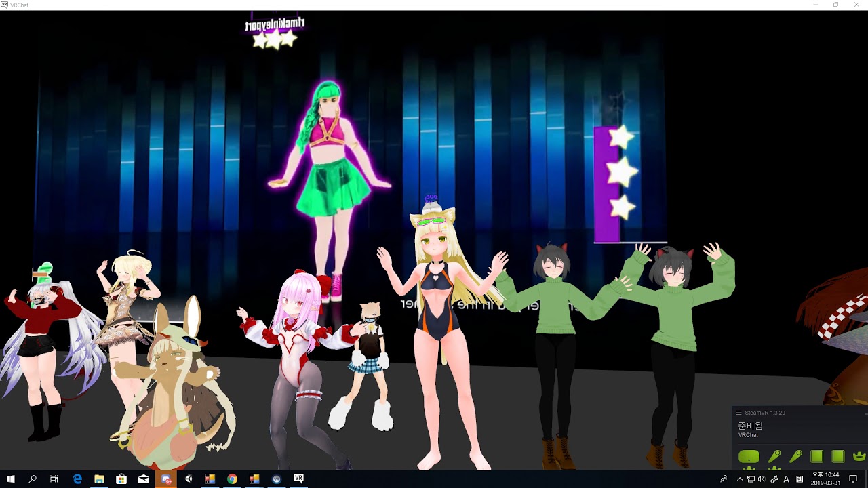Click the SteamVR 1.3.20 window title
868x488 pixels.
[765, 413]
